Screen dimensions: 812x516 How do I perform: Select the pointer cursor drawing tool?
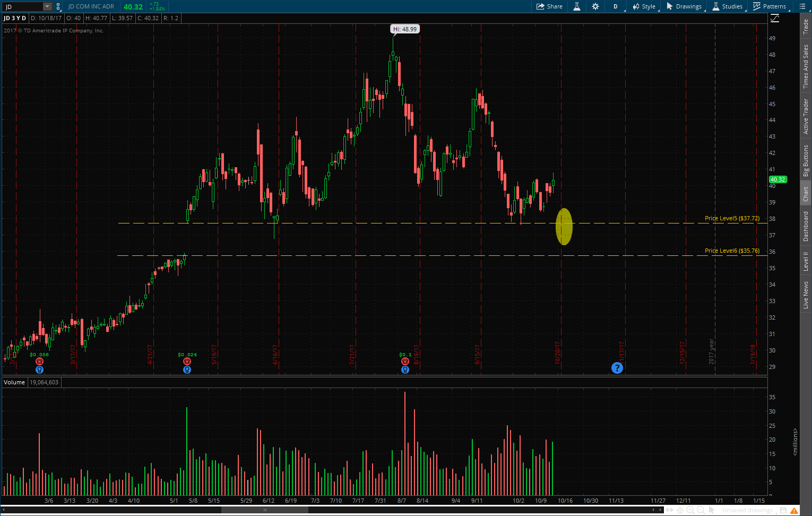tap(712, 510)
